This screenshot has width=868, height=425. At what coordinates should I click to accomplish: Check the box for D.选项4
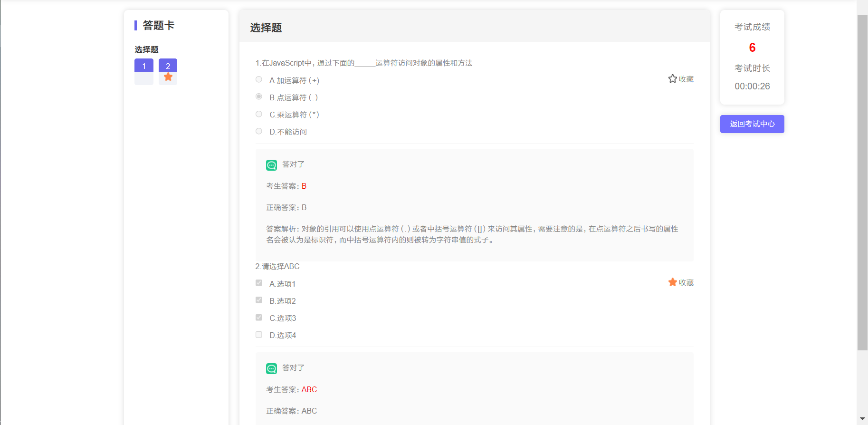pos(259,335)
